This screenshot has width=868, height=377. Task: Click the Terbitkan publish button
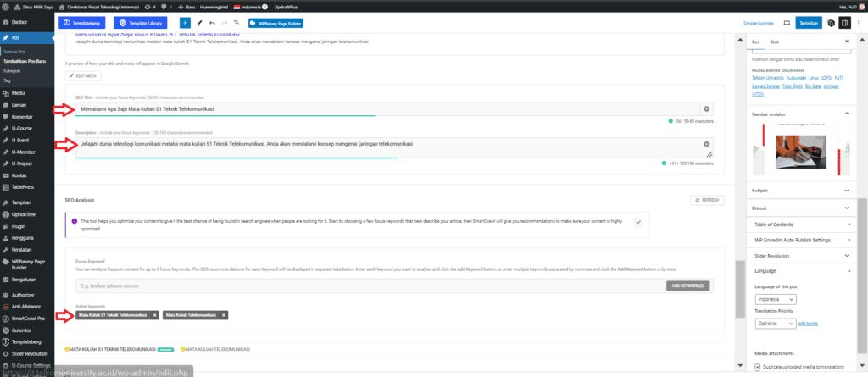tap(808, 23)
